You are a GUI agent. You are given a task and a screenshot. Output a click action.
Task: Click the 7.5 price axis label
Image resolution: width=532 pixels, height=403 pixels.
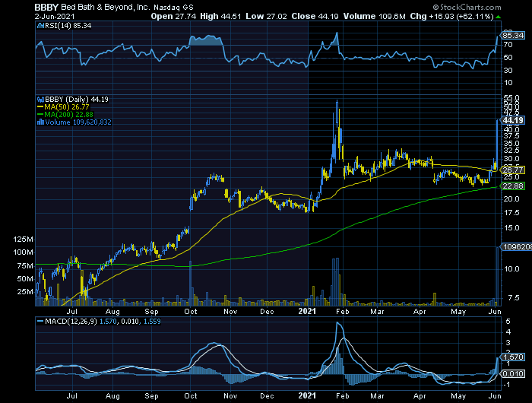[513, 298]
